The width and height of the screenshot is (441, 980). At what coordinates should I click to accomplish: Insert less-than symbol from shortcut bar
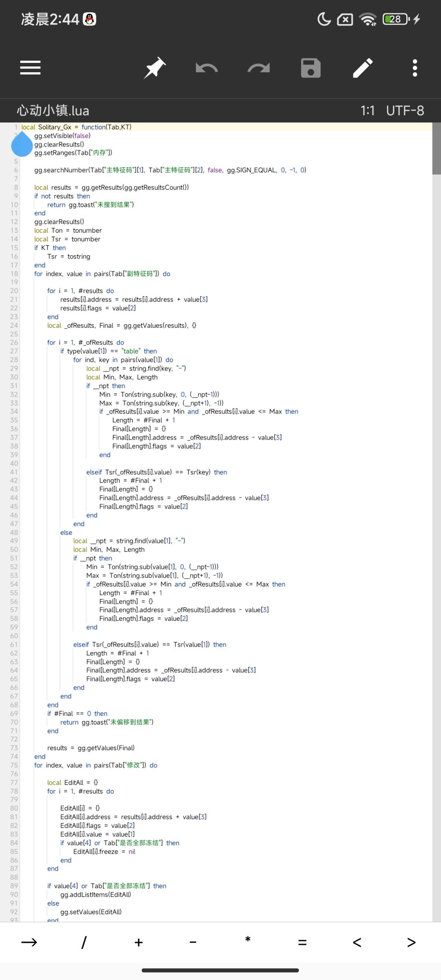[x=357, y=942]
